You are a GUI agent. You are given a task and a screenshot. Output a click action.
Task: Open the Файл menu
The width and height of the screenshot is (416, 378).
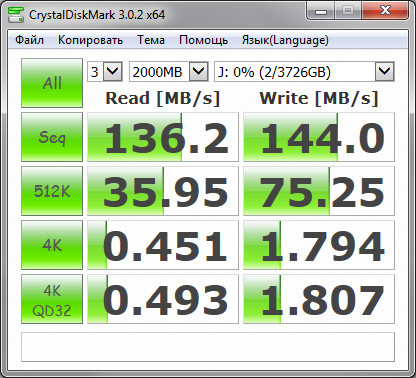[x=29, y=40]
